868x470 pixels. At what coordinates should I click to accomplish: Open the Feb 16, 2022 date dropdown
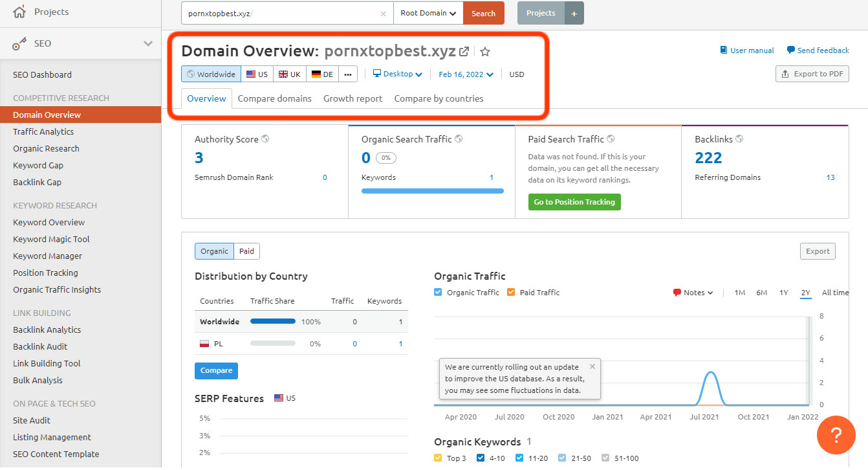click(466, 74)
